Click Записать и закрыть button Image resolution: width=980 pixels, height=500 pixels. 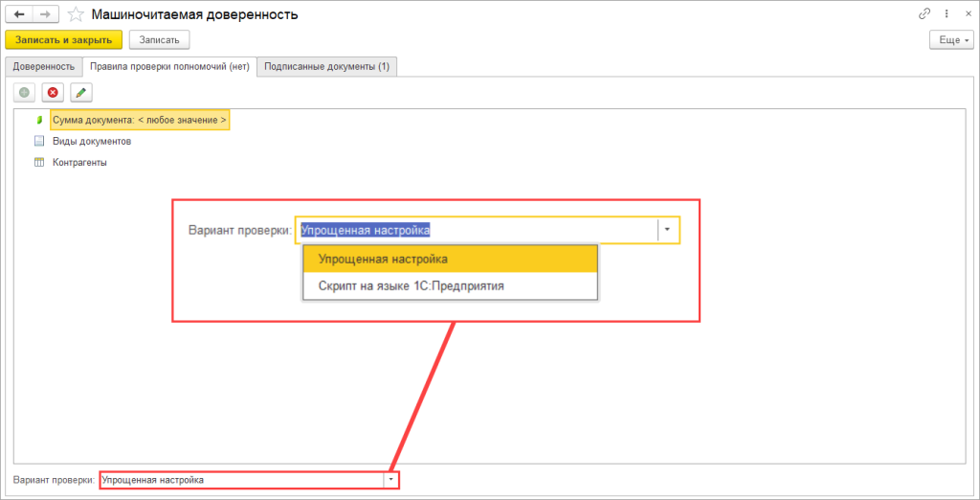[x=64, y=39]
